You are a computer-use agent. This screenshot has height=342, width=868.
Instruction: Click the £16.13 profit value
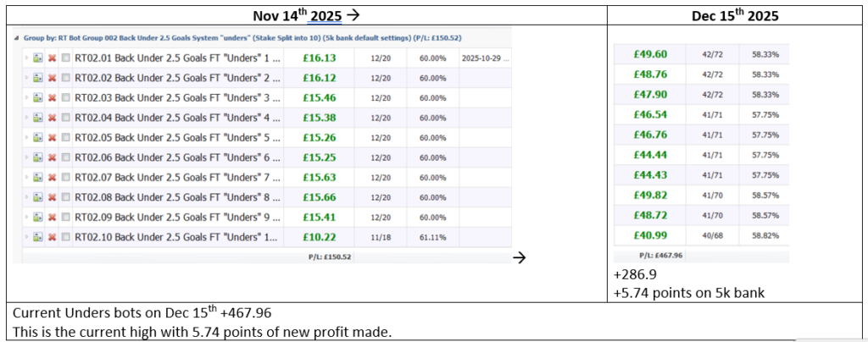coord(320,58)
